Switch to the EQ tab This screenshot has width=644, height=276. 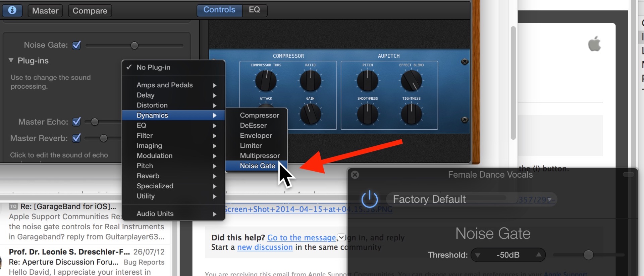tap(255, 10)
